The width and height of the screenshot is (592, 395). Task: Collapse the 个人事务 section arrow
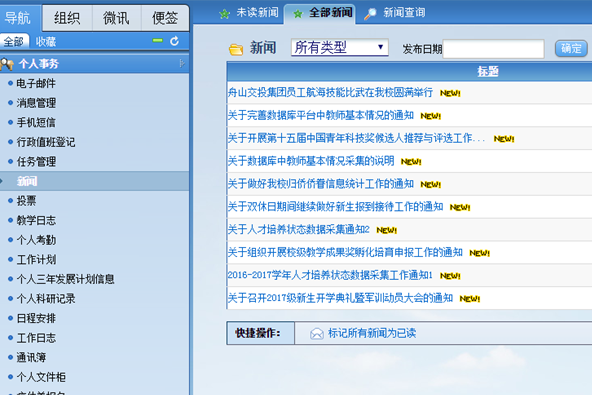(x=182, y=63)
